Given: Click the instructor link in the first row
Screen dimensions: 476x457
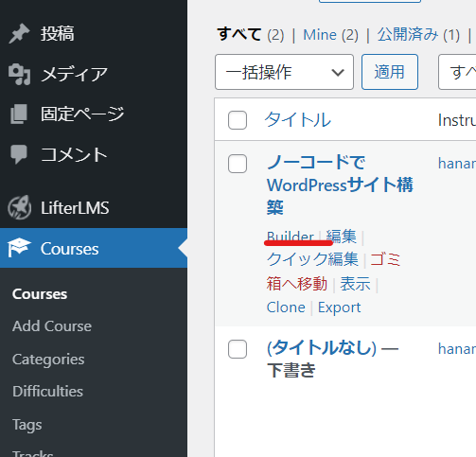Looking at the screenshot, I should tap(457, 164).
